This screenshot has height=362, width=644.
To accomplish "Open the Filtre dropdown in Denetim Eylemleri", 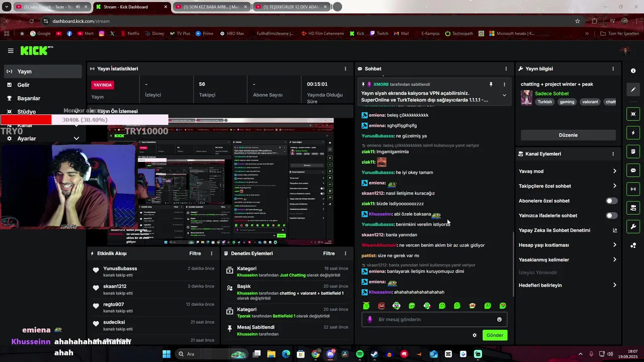I will 329,253.
